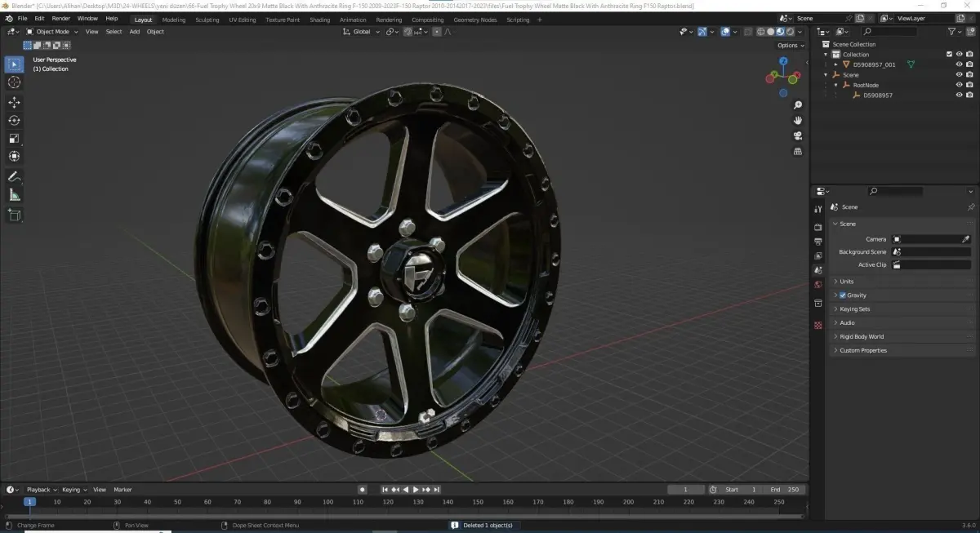Click the viewport zoom magnifier icon

click(x=798, y=105)
